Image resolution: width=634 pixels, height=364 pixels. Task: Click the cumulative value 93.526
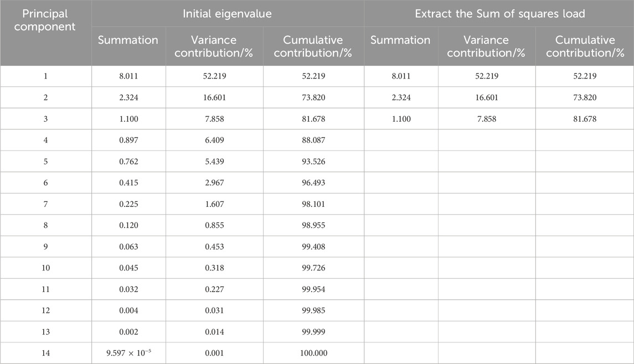point(313,162)
